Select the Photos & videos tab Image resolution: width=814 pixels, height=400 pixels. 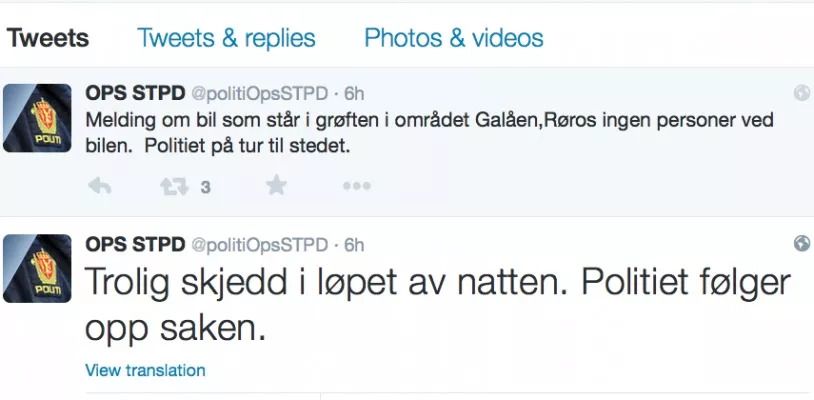[x=453, y=38]
